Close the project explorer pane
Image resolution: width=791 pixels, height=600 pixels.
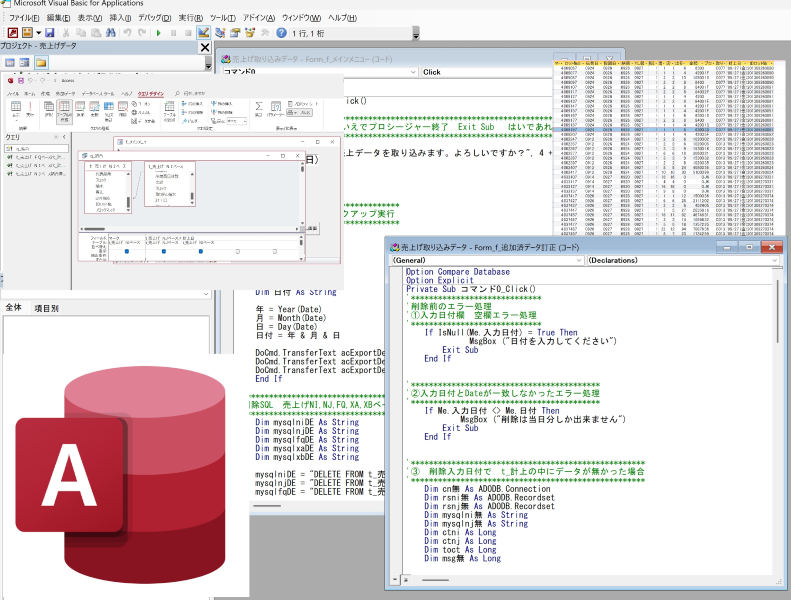click(205, 47)
